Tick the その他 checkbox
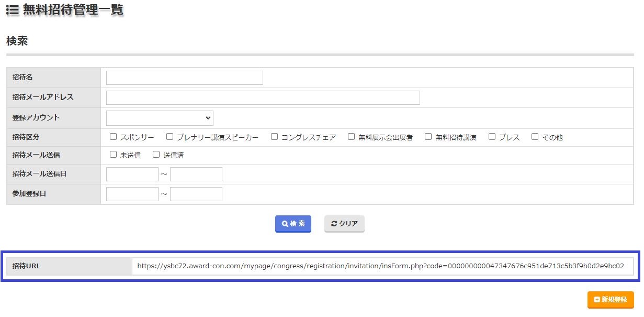Viewport: 644px width, 317px height. coord(535,137)
